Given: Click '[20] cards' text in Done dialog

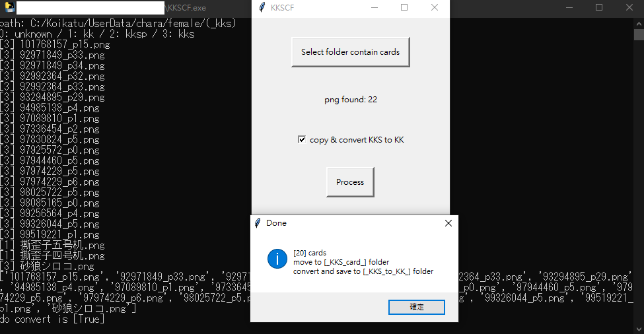Looking at the screenshot, I should tap(310, 253).
